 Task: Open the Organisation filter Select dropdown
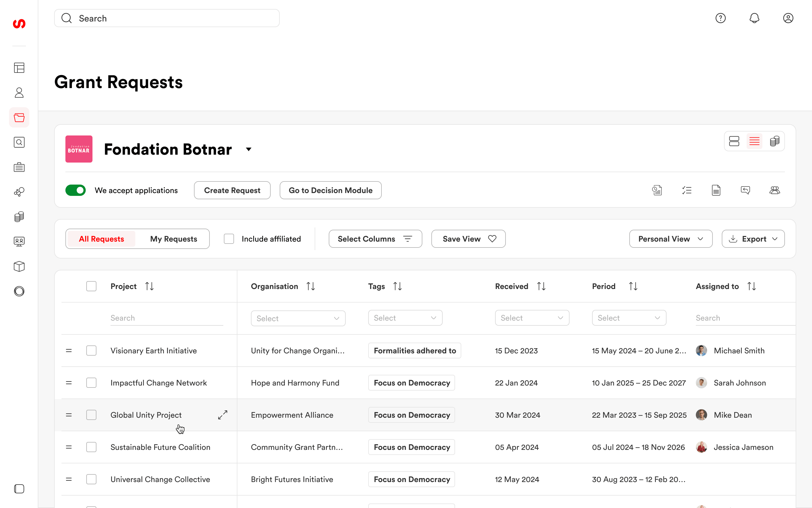pos(298,318)
